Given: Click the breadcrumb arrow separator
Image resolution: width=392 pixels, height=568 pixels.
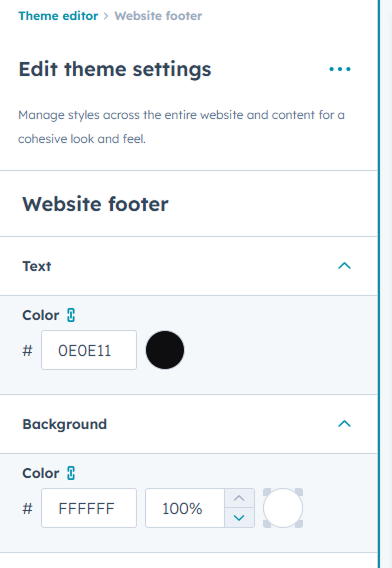Looking at the screenshot, I should click(106, 16).
